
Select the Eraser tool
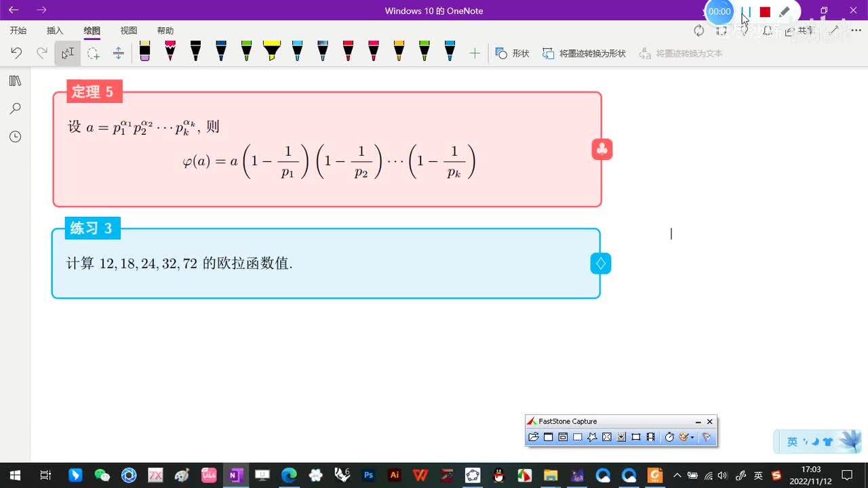pos(144,52)
